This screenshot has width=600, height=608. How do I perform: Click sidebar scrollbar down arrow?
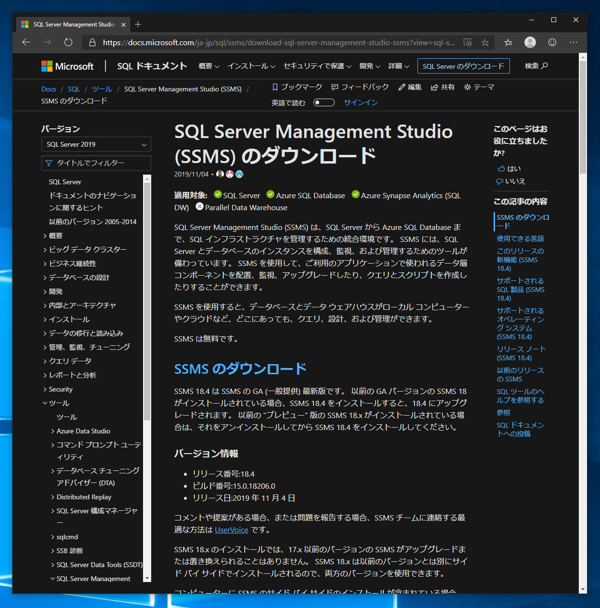click(147, 579)
